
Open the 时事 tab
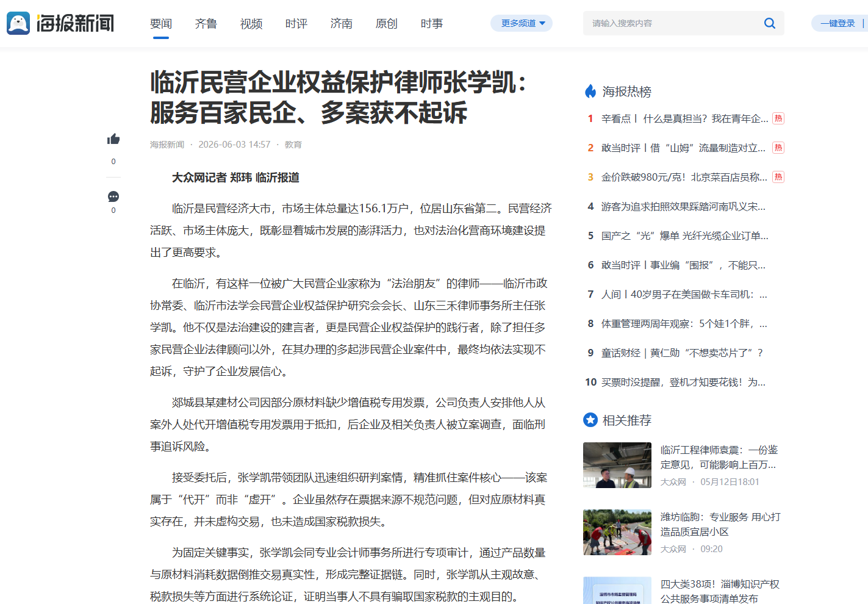[x=432, y=24]
